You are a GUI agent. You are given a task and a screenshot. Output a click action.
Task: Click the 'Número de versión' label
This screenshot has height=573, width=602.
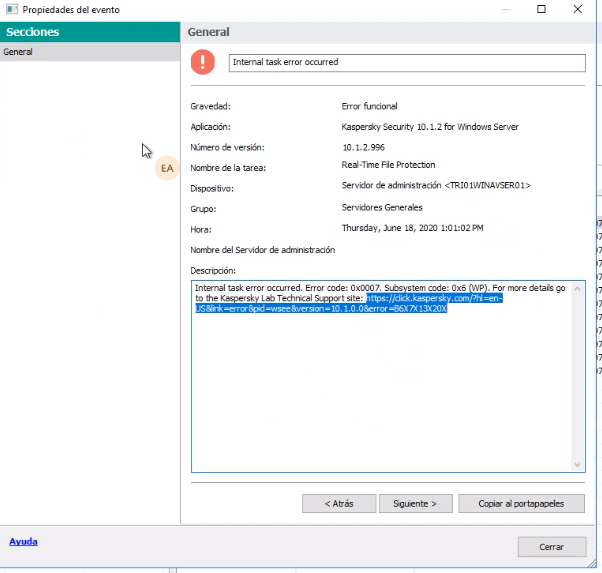click(227, 147)
